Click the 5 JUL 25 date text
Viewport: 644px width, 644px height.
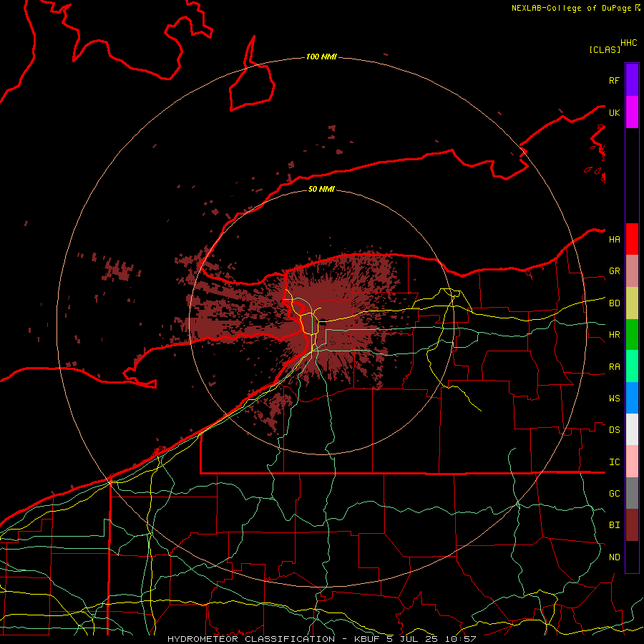[x=413, y=639]
